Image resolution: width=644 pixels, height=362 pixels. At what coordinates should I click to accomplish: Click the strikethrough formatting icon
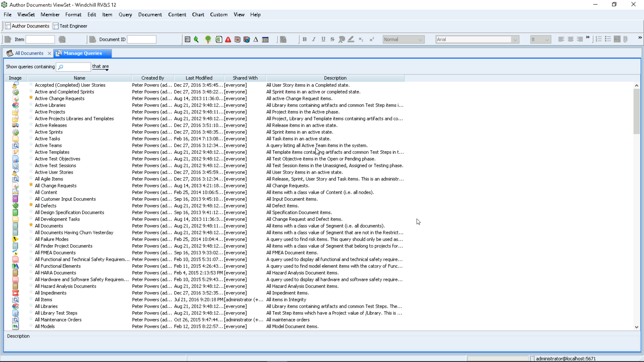coord(332,40)
